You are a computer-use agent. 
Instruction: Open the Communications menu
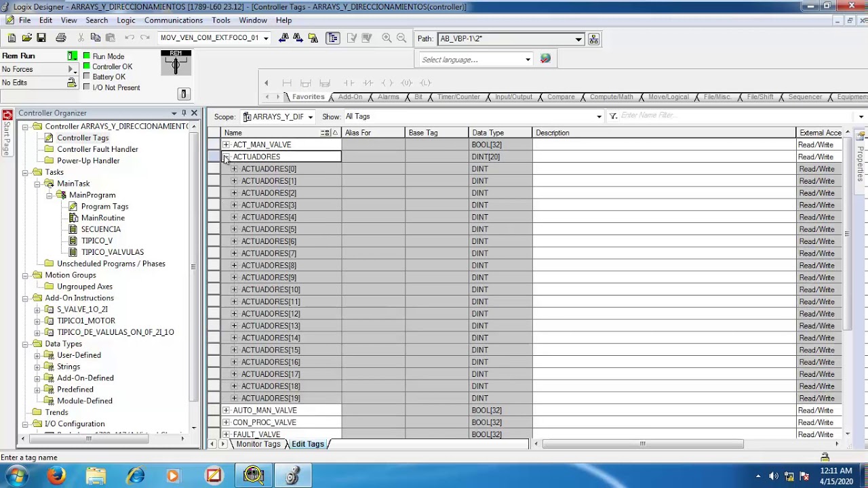tap(174, 20)
